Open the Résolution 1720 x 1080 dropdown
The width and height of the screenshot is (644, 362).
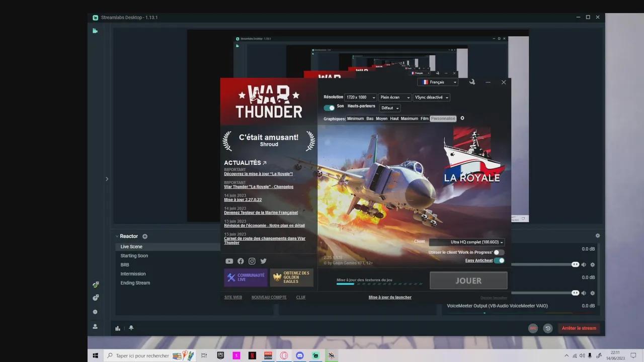pyautogui.click(x=360, y=98)
